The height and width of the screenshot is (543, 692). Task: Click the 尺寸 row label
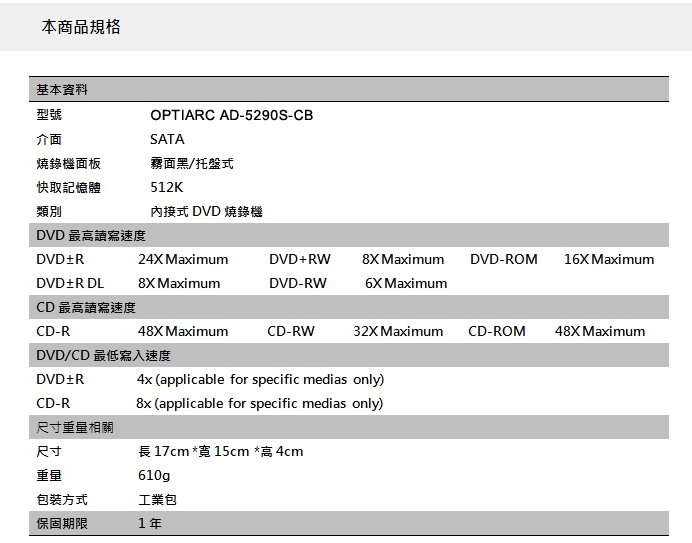pyautogui.click(x=49, y=451)
